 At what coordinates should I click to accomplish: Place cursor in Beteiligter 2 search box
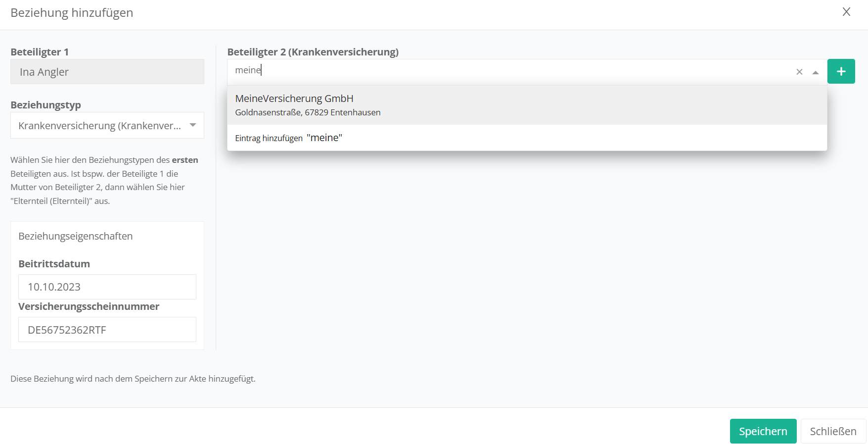click(x=509, y=71)
